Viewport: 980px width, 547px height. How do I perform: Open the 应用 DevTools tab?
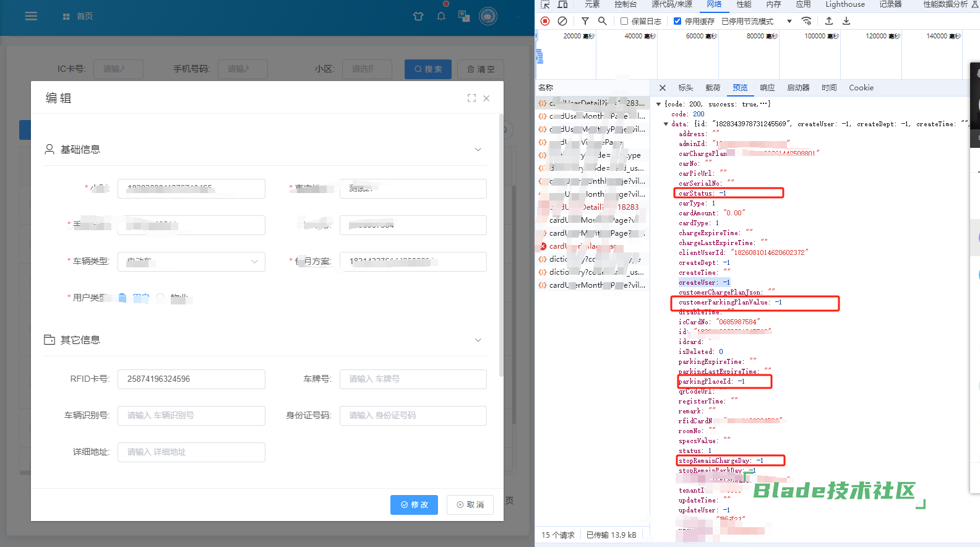pyautogui.click(x=803, y=4)
